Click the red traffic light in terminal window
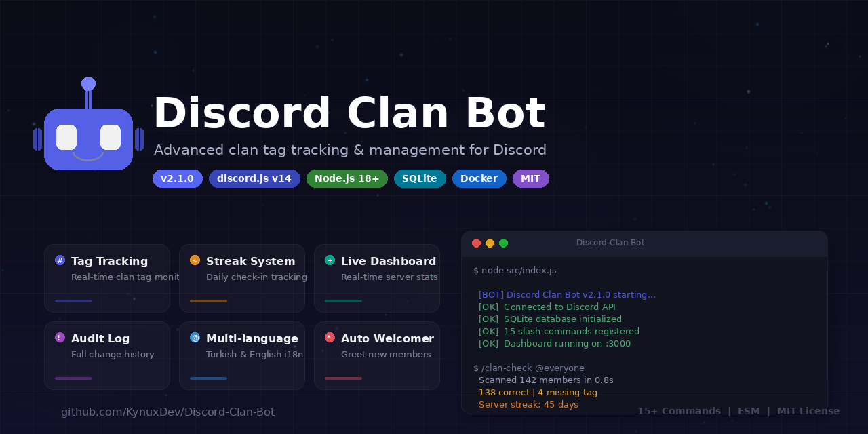 coord(476,243)
